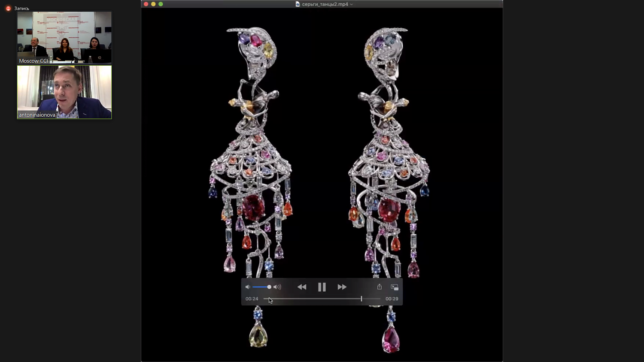Close the video player window
The width and height of the screenshot is (644, 362).
pos(146,4)
